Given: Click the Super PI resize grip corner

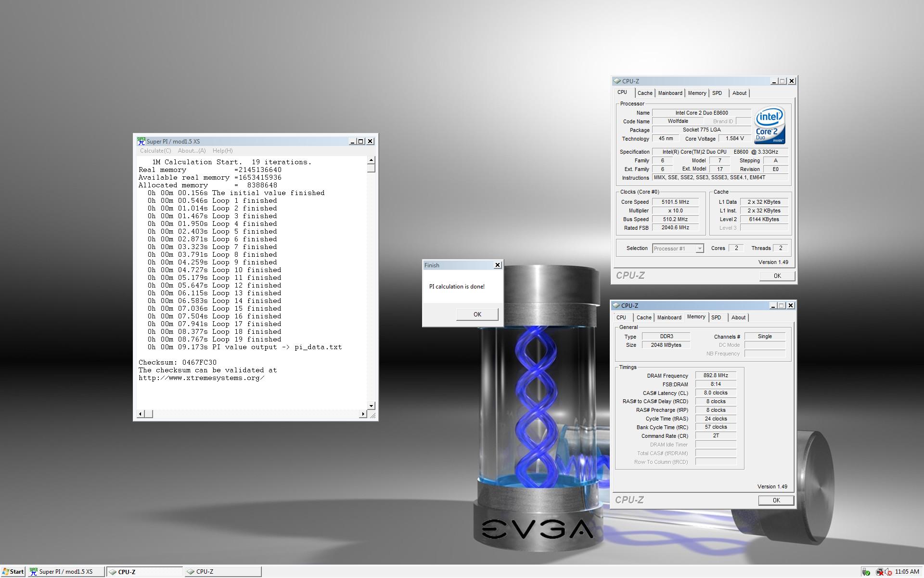Looking at the screenshot, I should click(372, 415).
